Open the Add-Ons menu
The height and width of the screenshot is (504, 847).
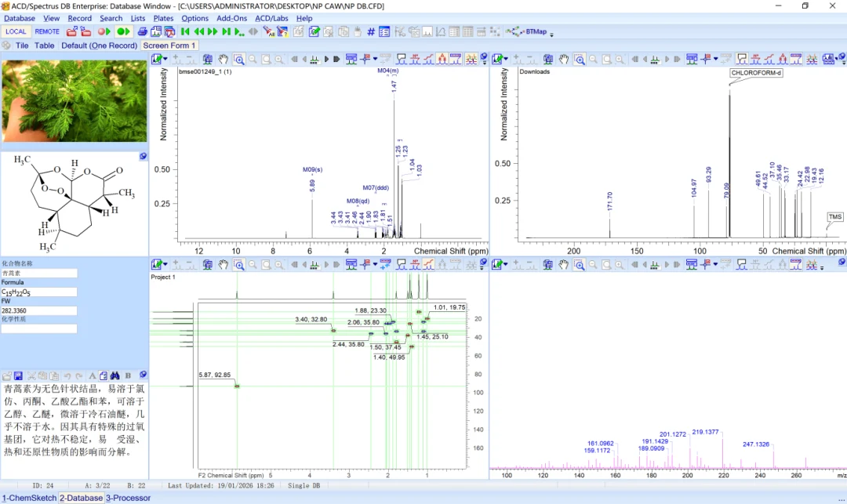[x=231, y=18]
